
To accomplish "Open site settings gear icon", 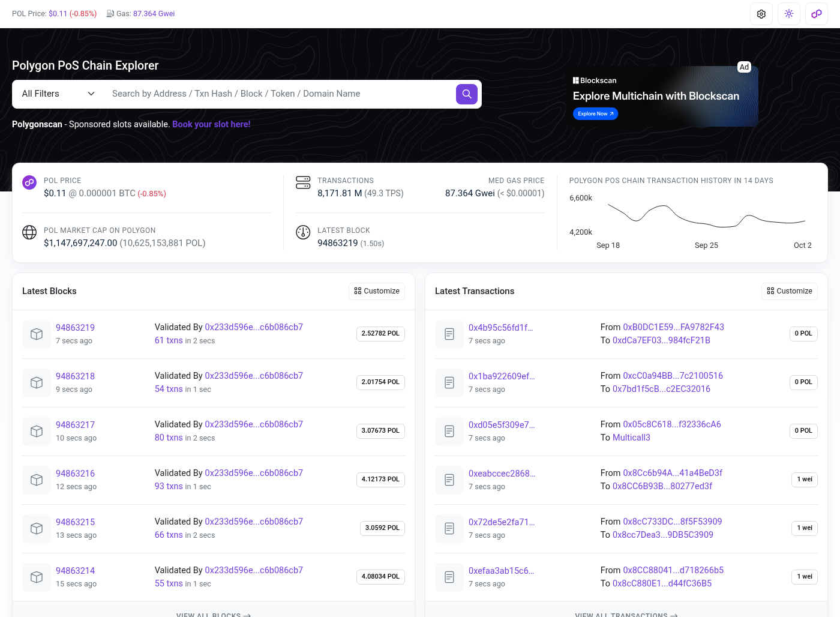I will pyautogui.click(x=761, y=14).
